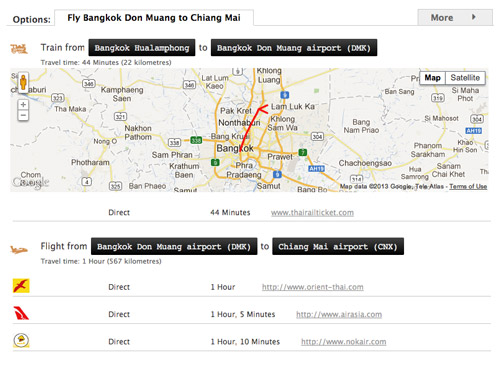This screenshot has width=500, height=372.
Task: Open the thairailticket.com link
Action: click(x=312, y=213)
